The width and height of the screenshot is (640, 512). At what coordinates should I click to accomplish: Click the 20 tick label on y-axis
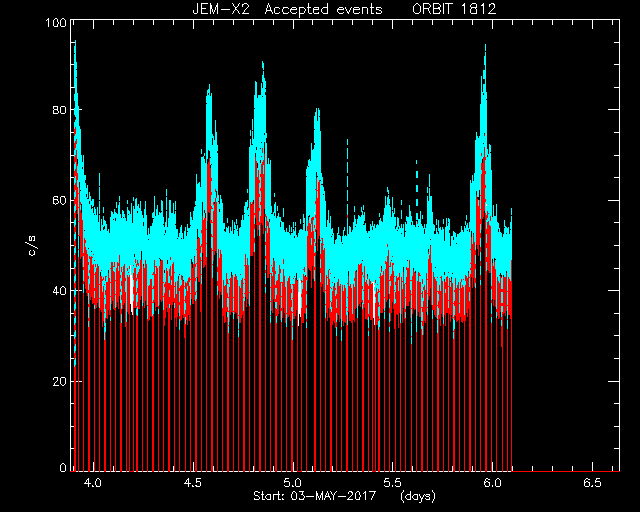[59, 381]
